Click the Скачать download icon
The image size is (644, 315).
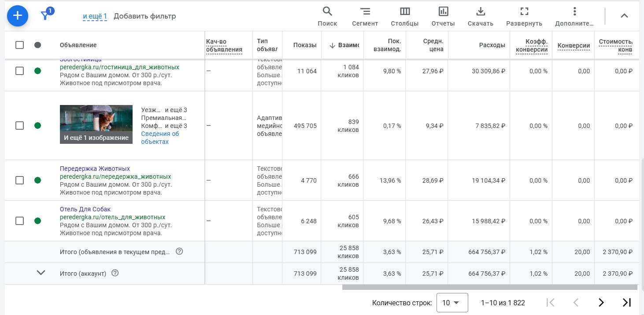481,16
